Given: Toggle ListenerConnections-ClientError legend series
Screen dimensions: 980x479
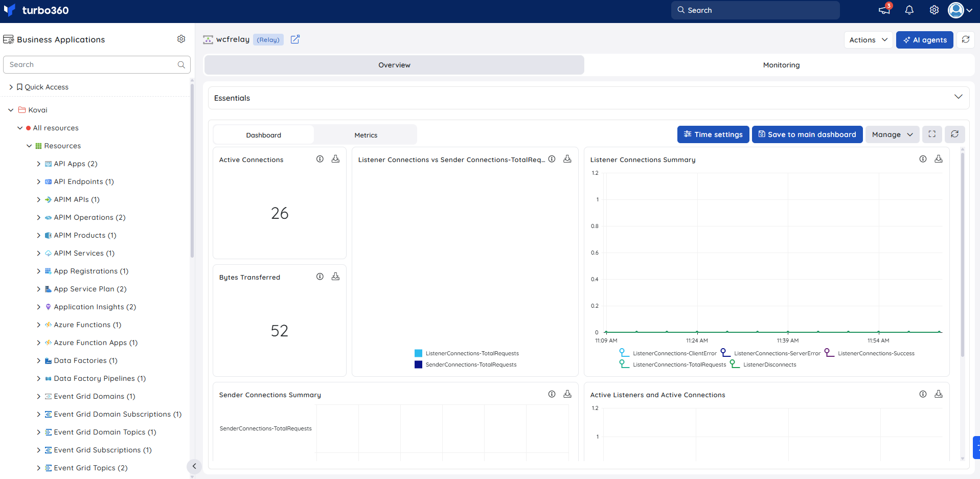Looking at the screenshot, I should [x=668, y=353].
